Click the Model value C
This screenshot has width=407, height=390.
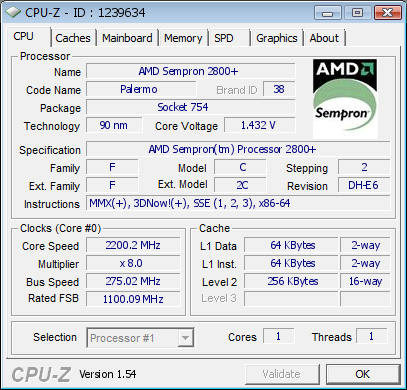pos(240,167)
